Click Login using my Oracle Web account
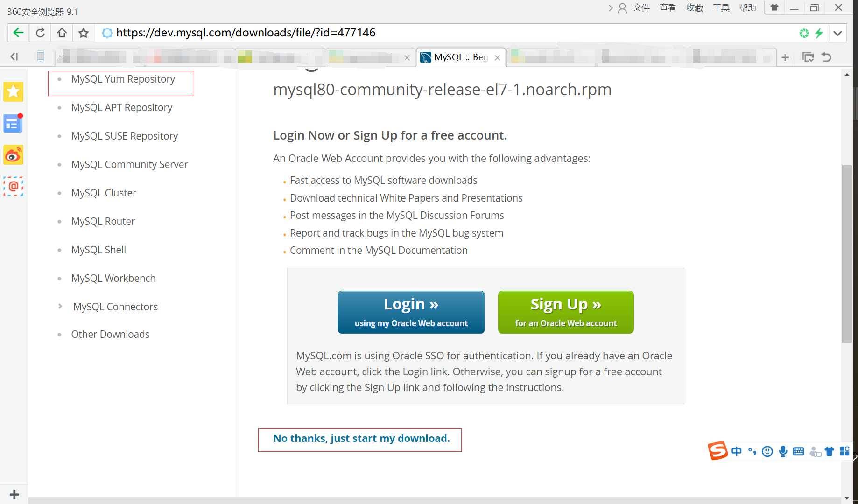 coord(411,312)
